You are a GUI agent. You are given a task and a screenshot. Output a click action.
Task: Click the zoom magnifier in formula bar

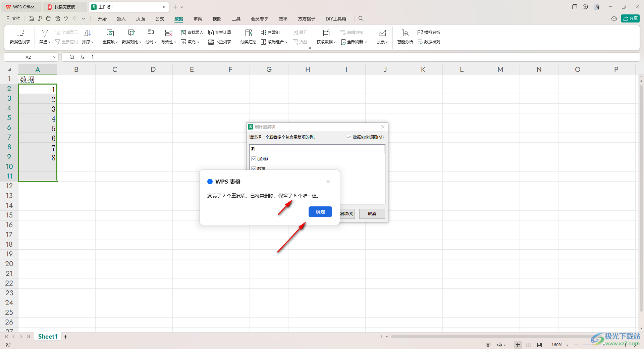(72, 57)
